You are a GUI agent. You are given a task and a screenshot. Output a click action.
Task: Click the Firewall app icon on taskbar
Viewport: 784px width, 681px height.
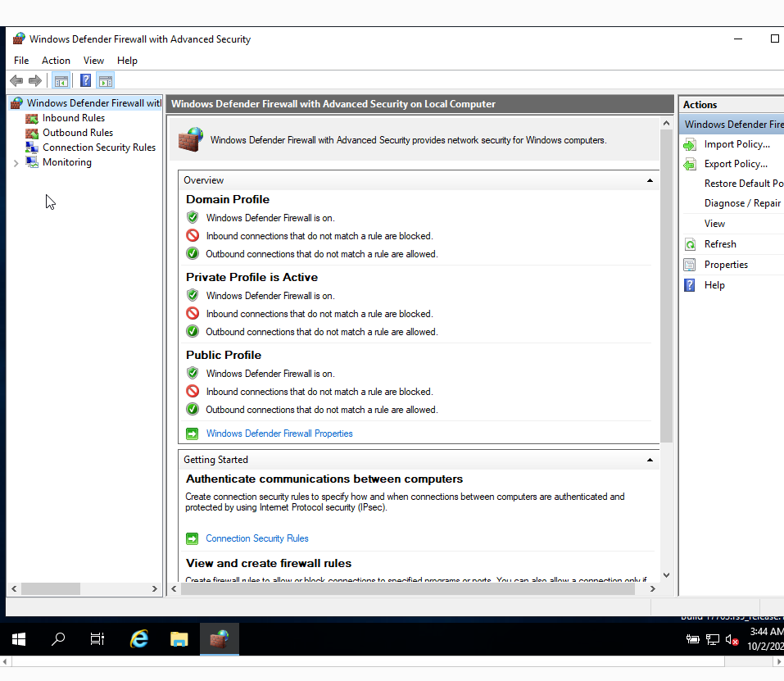click(x=219, y=639)
